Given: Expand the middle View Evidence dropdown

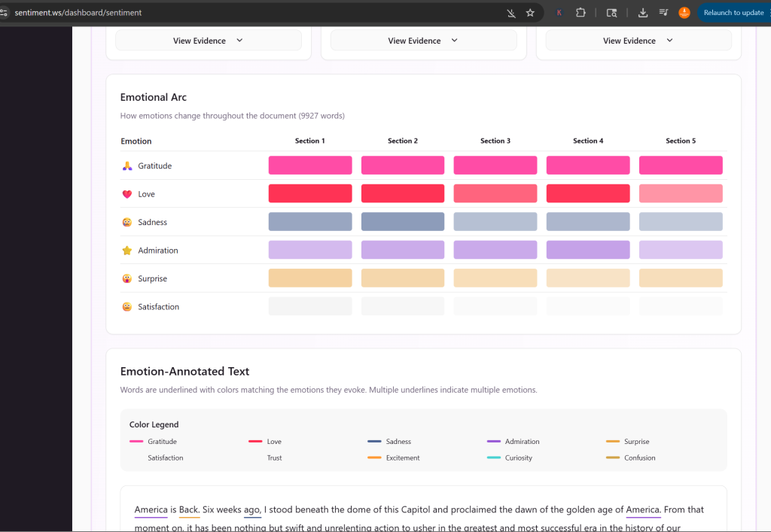Looking at the screenshot, I should point(423,41).
